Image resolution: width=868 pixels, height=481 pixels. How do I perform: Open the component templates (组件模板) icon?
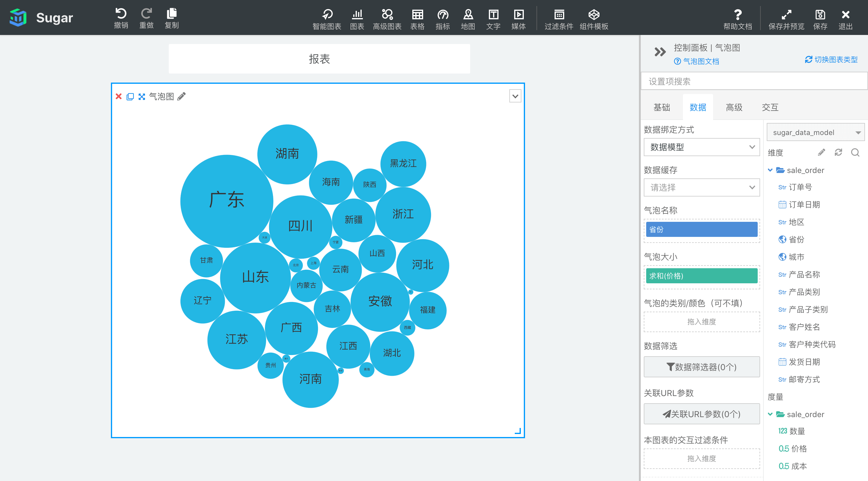[594, 14]
